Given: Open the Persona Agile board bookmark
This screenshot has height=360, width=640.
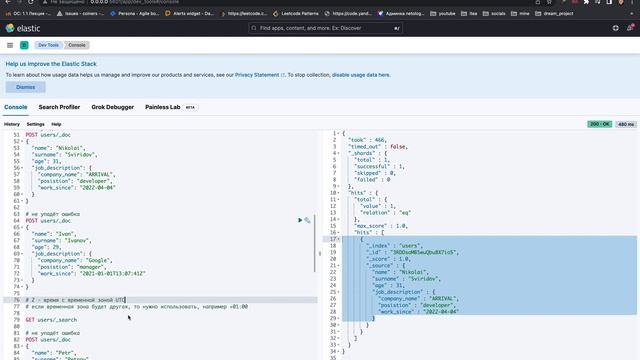Looking at the screenshot, I should coord(135,13).
